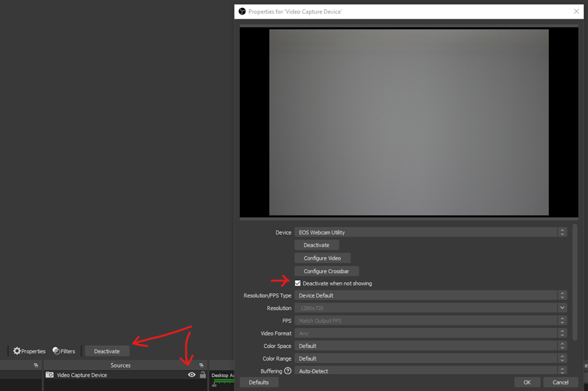Open the Buffering dropdown showing Auto-Detect
Image resolution: width=588 pixels, height=391 pixels.
tap(431, 371)
